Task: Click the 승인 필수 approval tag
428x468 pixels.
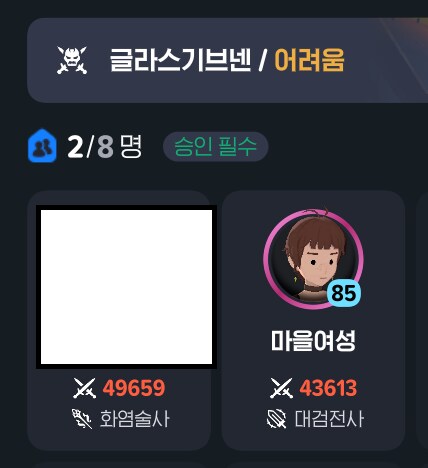Action: (216, 147)
